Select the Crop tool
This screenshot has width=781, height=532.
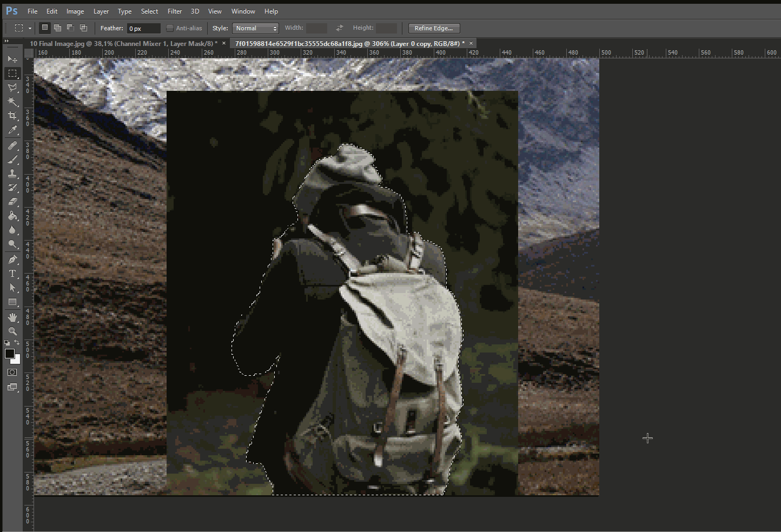click(12, 116)
